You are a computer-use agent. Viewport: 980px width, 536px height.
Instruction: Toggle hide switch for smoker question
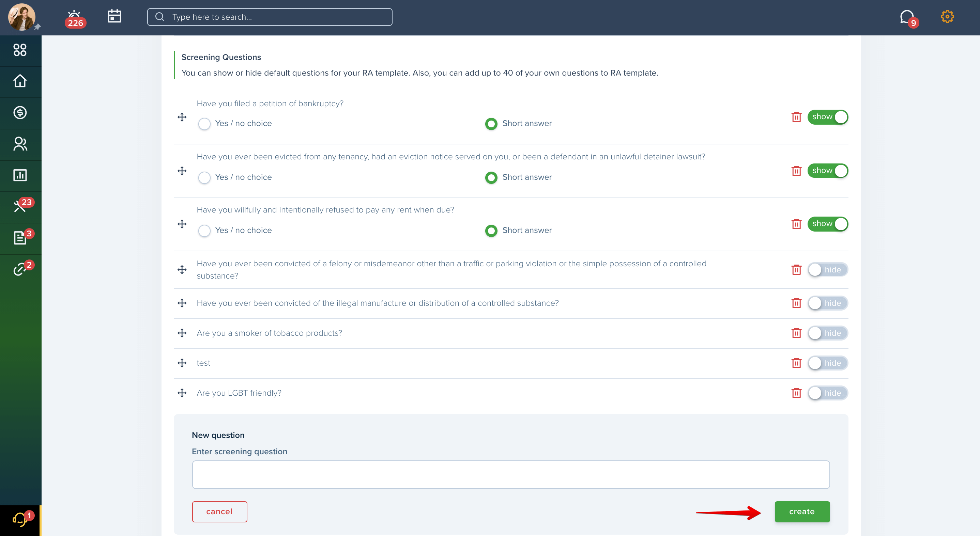pos(828,333)
